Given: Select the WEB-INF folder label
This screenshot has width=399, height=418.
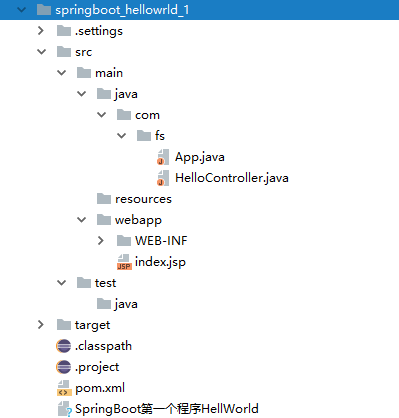Looking at the screenshot, I should tap(161, 241).
